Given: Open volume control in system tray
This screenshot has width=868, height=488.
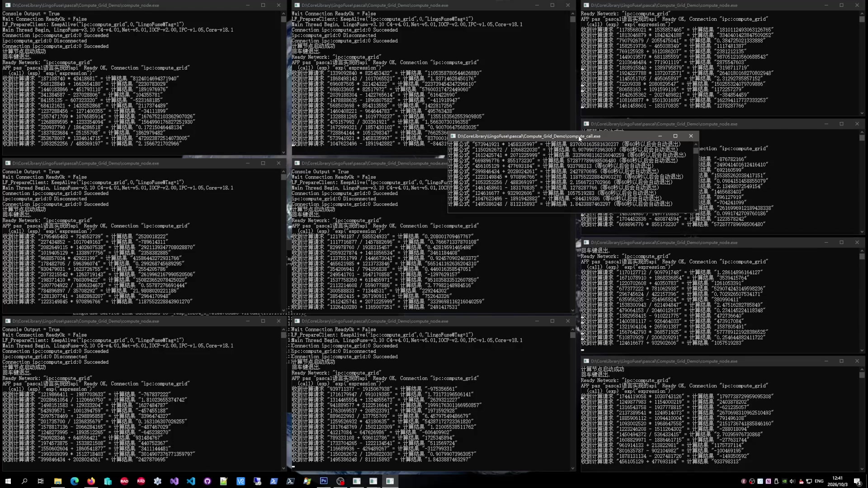Looking at the screenshot, I should point(793,481).
